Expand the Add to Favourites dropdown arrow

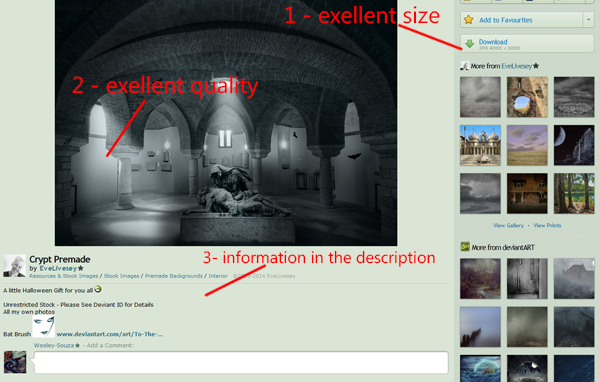click(x=589, y=20)
